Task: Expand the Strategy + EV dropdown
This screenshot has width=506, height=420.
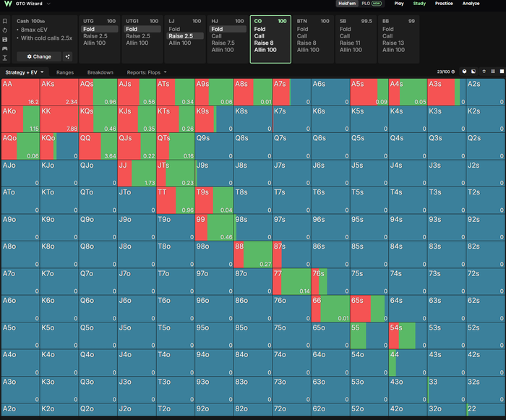Action: click(24, 72)
